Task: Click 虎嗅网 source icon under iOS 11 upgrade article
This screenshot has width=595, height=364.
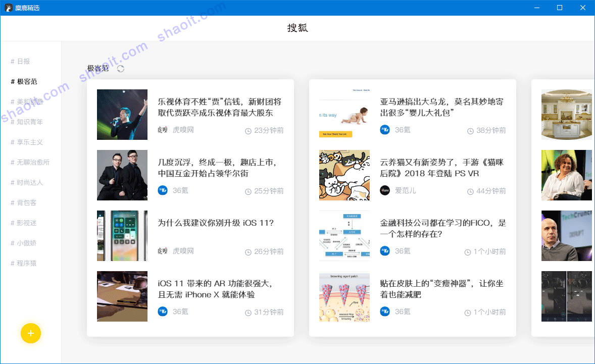Action: [163, 251]
